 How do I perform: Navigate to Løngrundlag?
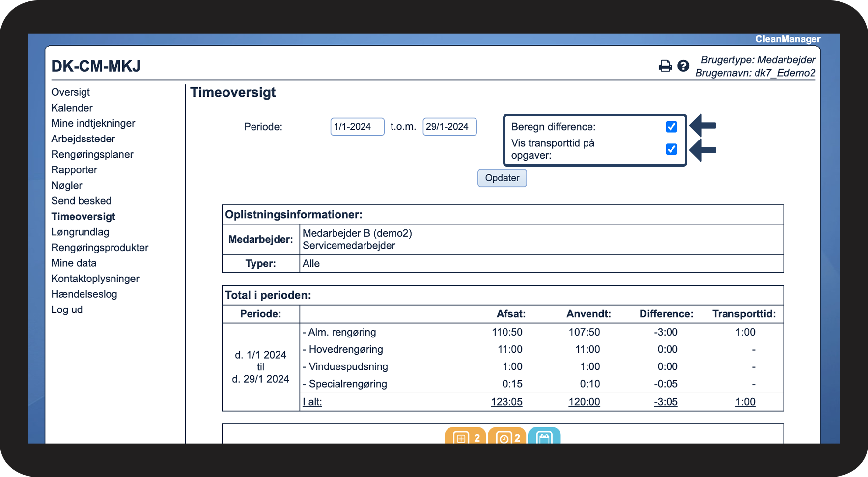[x=80, y=232]
